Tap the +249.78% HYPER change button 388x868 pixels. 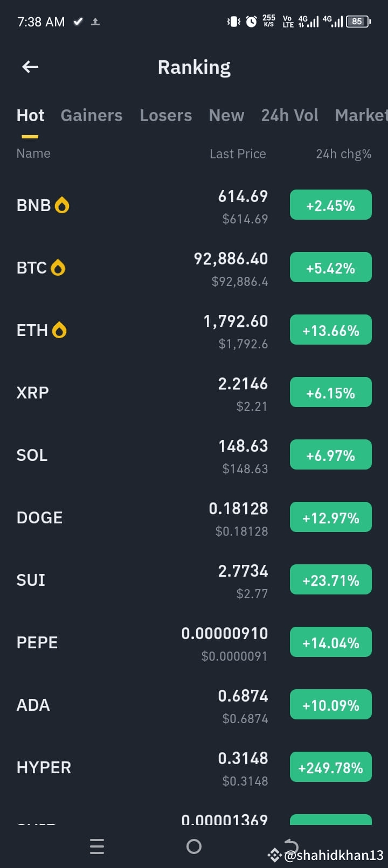point(331,767)
